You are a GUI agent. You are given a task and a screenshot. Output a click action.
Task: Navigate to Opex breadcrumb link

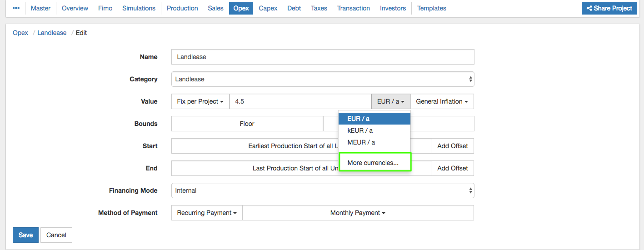pos(20,33)
